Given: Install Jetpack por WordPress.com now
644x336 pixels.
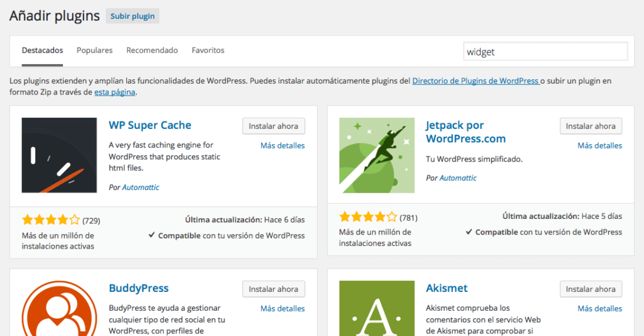Looking at the screenshot, I should click(591, 126).
